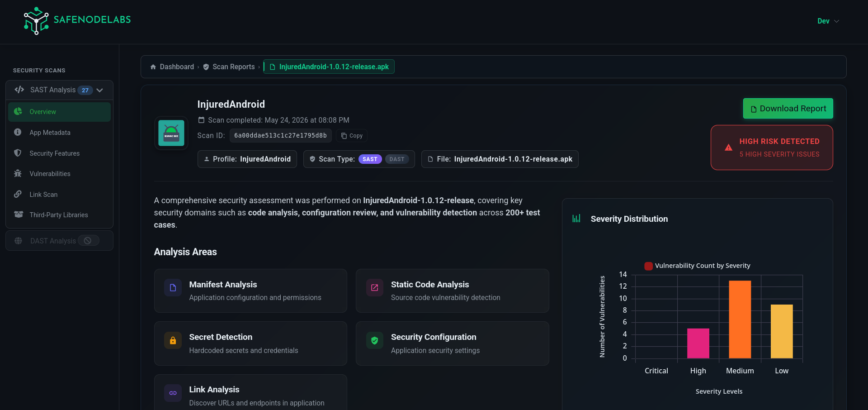Click the 5 HIGH SEVERITY ISSUES text
The width and height of the screenshot is (868, 410).
779,154
